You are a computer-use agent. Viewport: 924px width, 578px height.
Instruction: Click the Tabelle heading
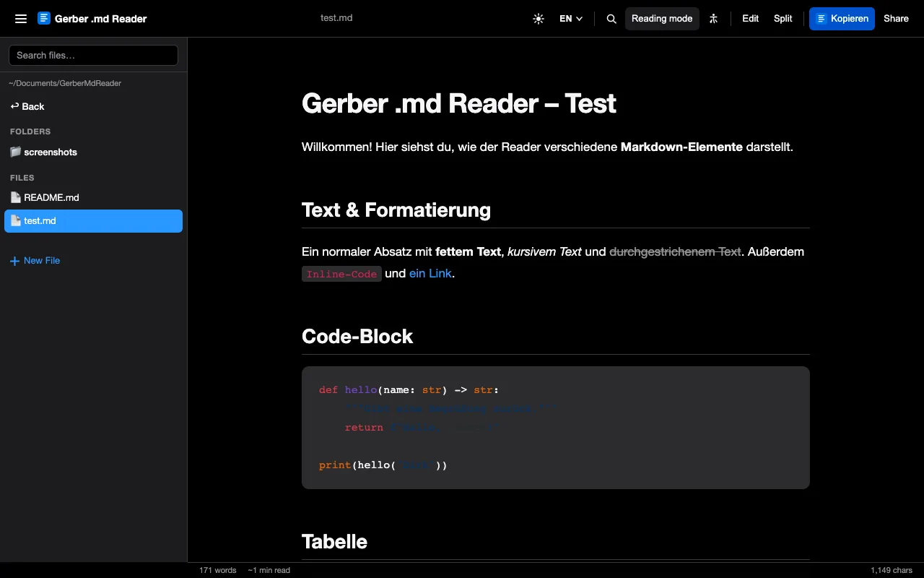click(x=334, y=541)
